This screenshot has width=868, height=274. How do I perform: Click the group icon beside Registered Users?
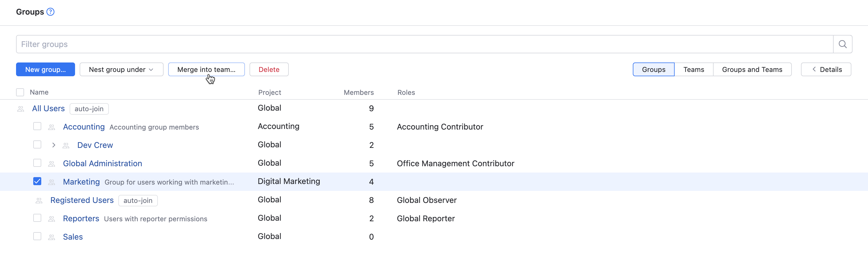[x=39, y=201]
